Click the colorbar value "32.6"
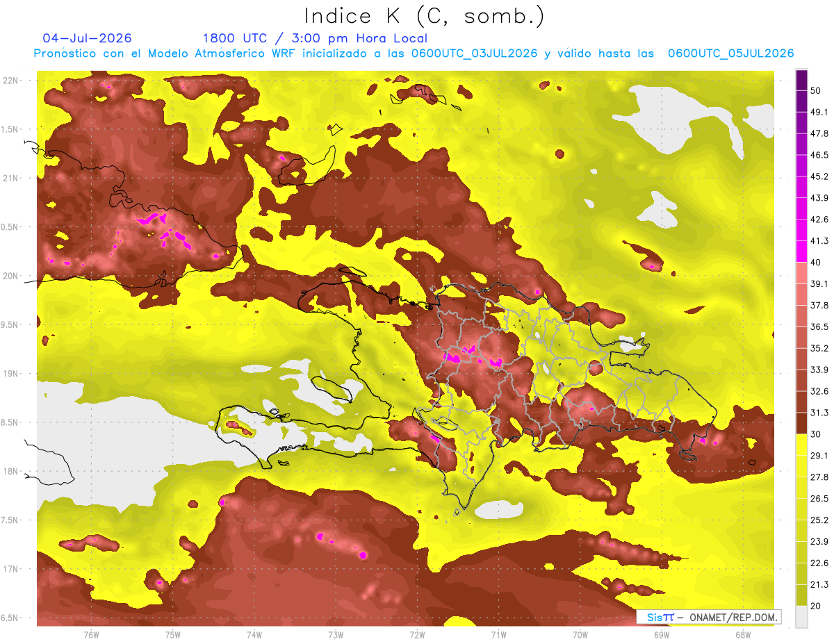 (818, 391)
